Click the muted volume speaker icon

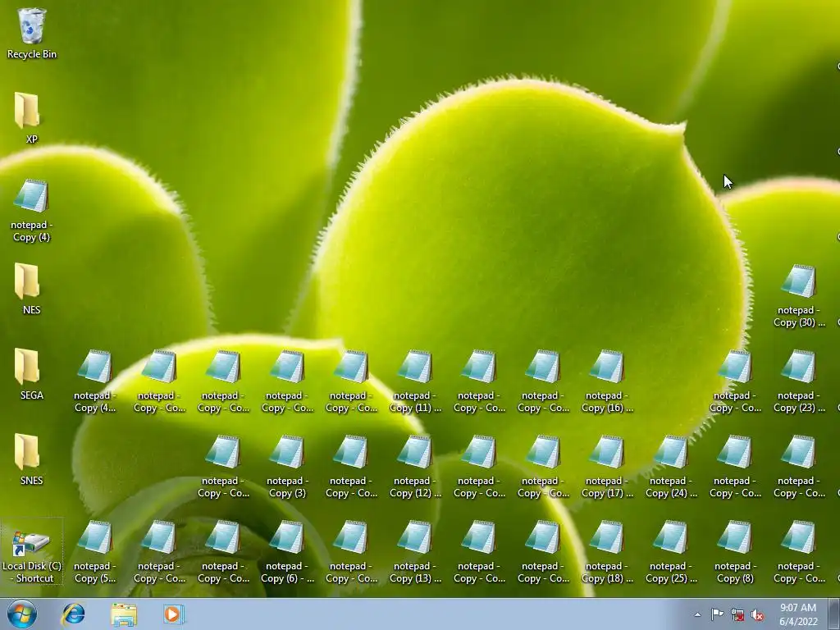coord(757,614)
